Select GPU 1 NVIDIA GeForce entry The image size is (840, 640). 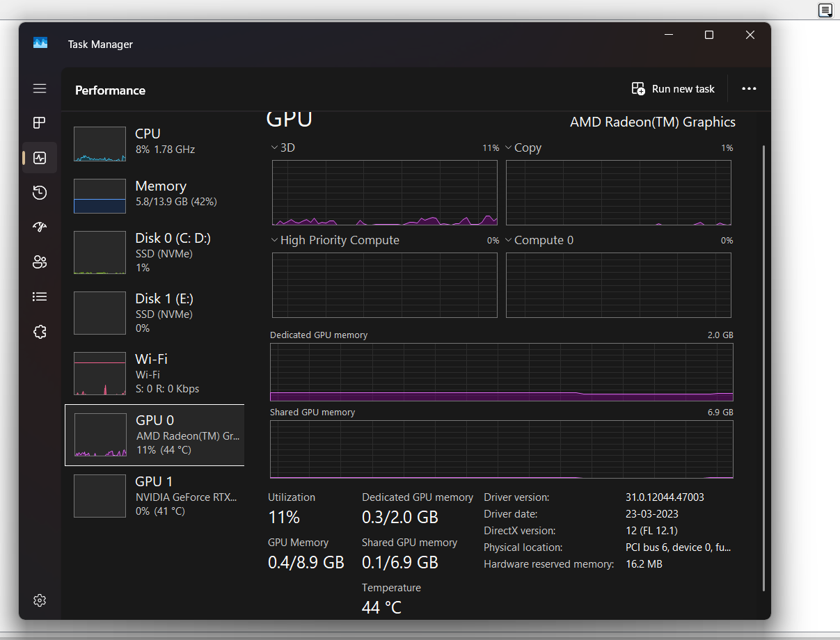(x=154, y=496)
